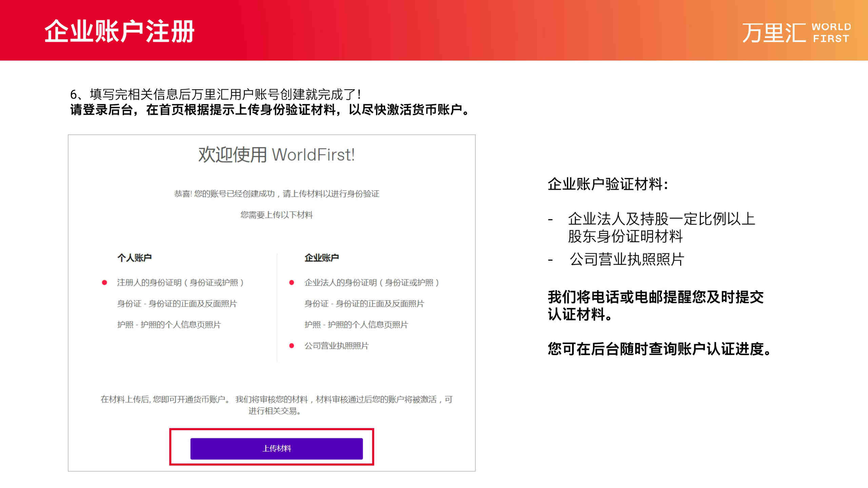Click the purple 上传材料 button
This screenshot has width=868, height=488.
276,448
